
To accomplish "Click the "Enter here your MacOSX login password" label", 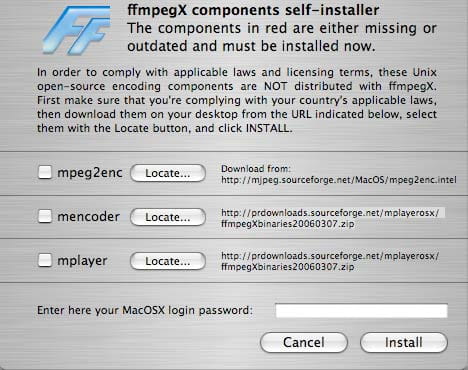I will (145, 310).
